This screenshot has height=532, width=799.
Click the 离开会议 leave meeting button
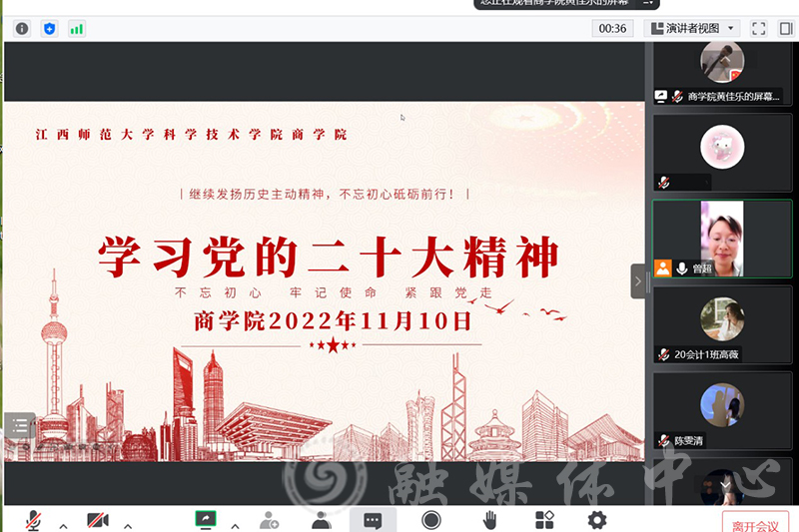(x=756, y=522)
